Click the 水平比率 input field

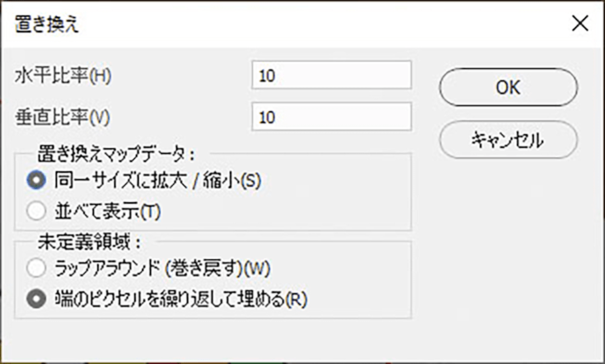point(331,75)
